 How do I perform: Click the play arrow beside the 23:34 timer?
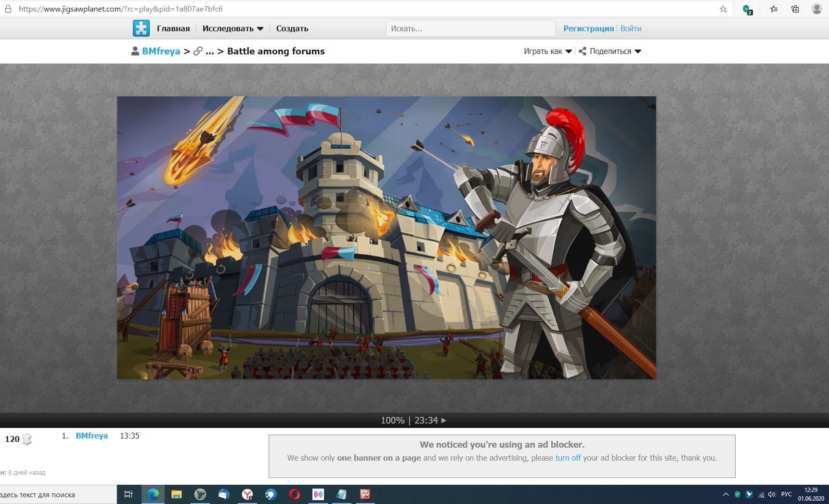coord(444,420)
